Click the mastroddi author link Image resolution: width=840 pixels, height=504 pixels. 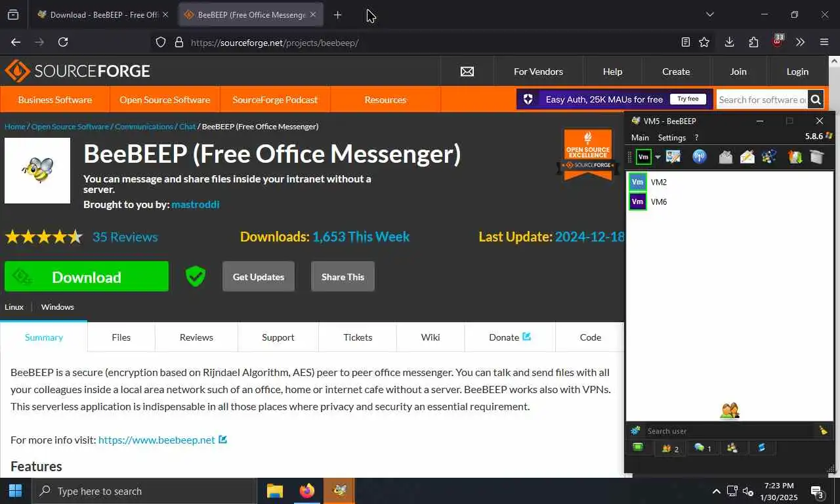pos(196,204)
